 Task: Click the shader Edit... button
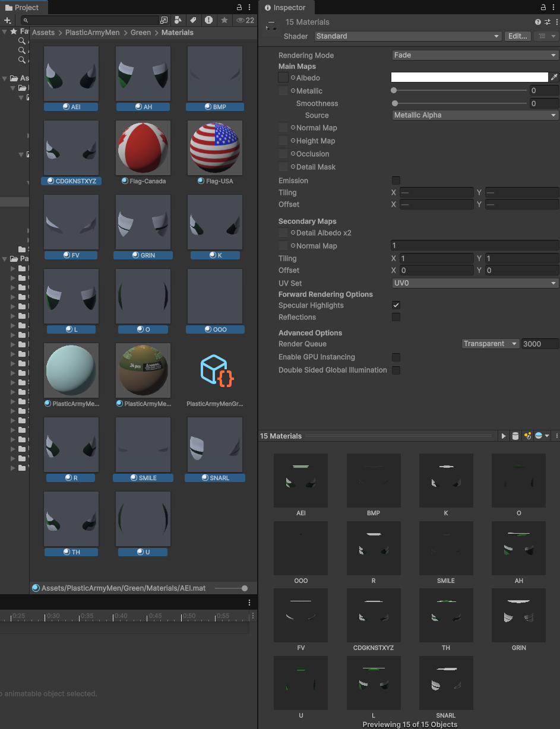518,36
